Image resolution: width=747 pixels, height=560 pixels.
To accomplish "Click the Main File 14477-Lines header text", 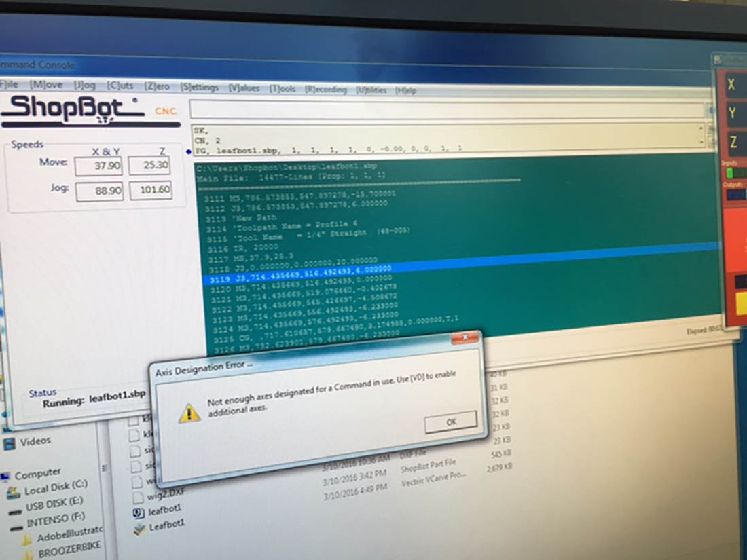I will pos(291,177).
